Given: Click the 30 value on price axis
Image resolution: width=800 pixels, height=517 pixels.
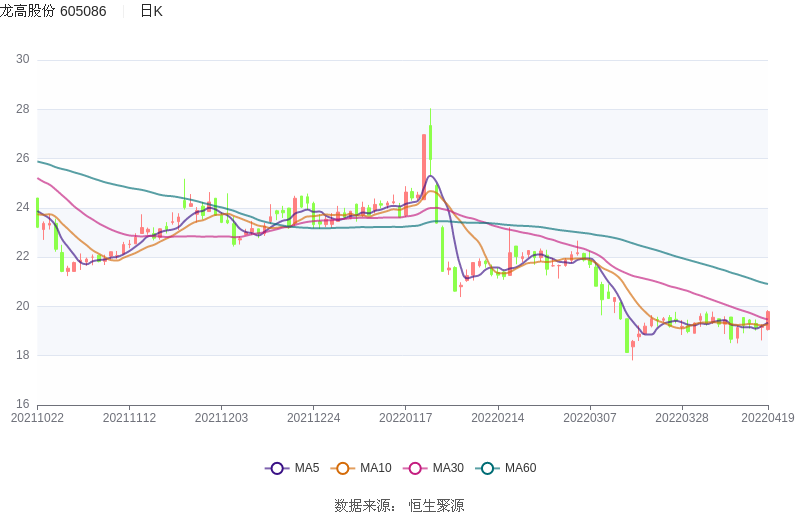Looking at the screenshot, I should [22, 60].
